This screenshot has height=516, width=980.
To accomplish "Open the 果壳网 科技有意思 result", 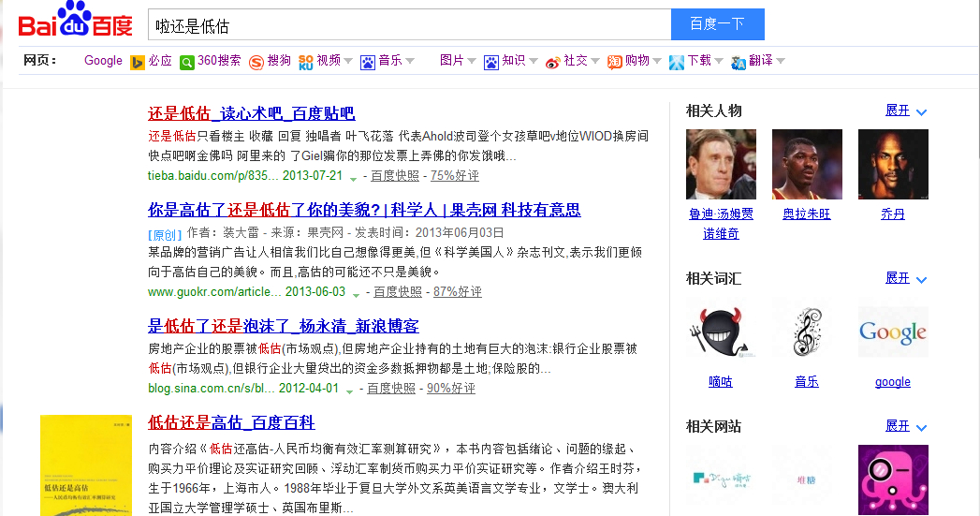I will pos(364,210).
